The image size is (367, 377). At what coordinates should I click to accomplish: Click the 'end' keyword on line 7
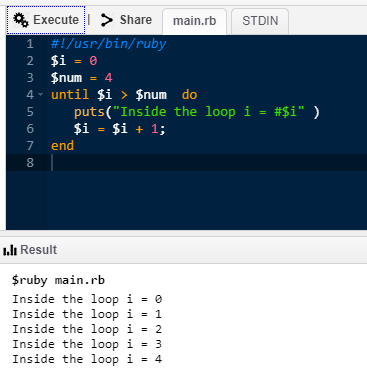coord(62,146)
